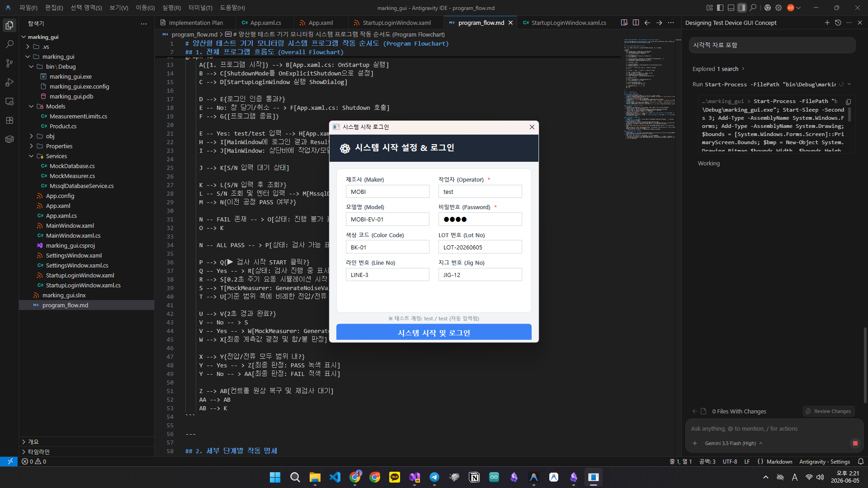Add context with the plus icon beside the model selector
Screen dimensions: 868x488
[x=695, y=443]
